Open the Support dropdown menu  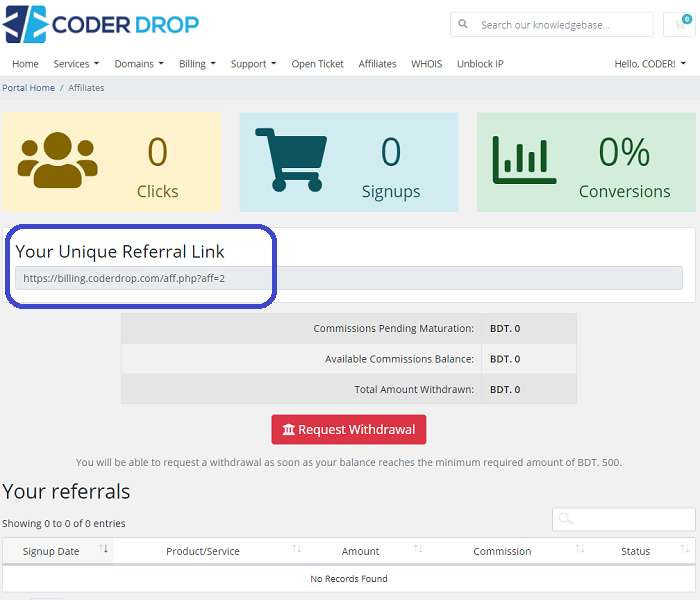coord(254,64)
